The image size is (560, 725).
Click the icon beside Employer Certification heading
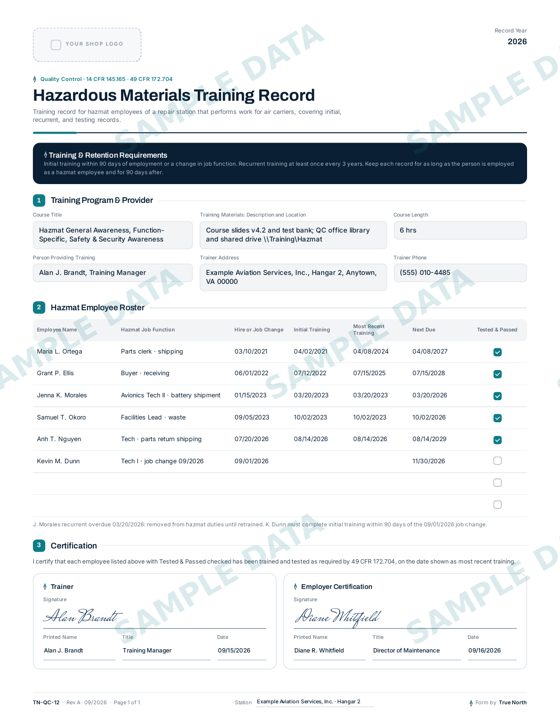(x=295, y=586)
